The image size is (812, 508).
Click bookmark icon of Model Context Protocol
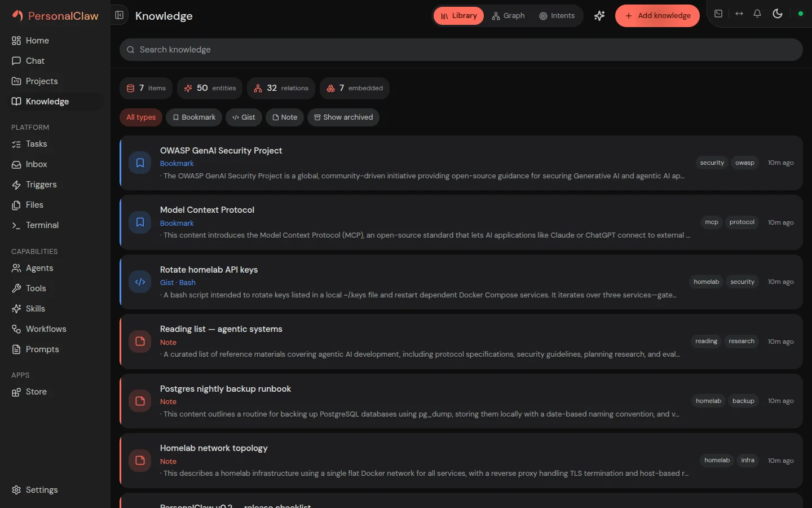click(140, 222)
